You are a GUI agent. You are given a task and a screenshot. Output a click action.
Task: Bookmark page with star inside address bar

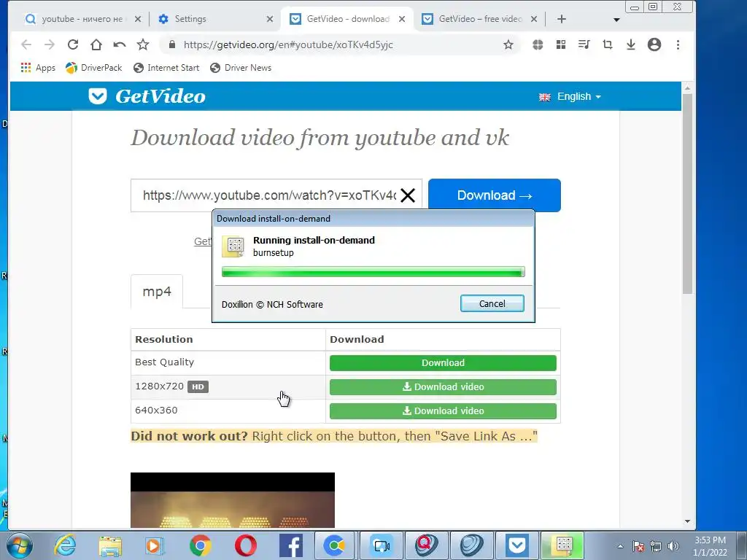(508, 44)
